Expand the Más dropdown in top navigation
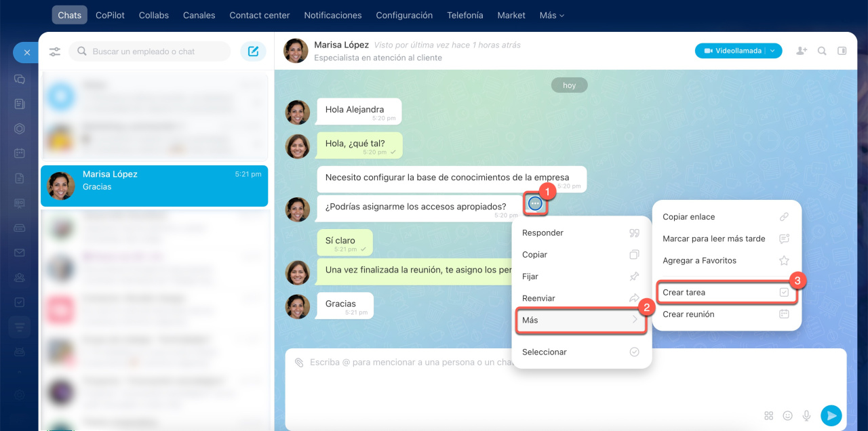This screenshot has width=868, height=431. [x=551, y=15]
